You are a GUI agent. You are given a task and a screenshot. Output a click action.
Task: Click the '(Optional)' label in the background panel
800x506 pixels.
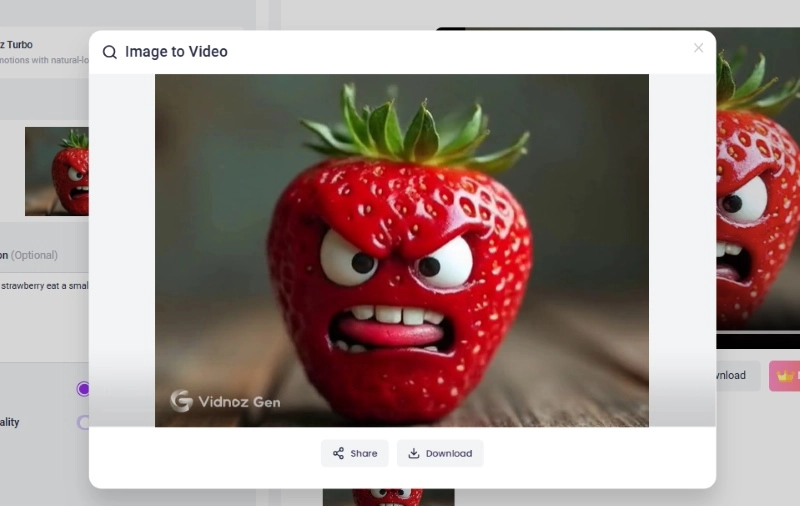(x=34, y=255)
